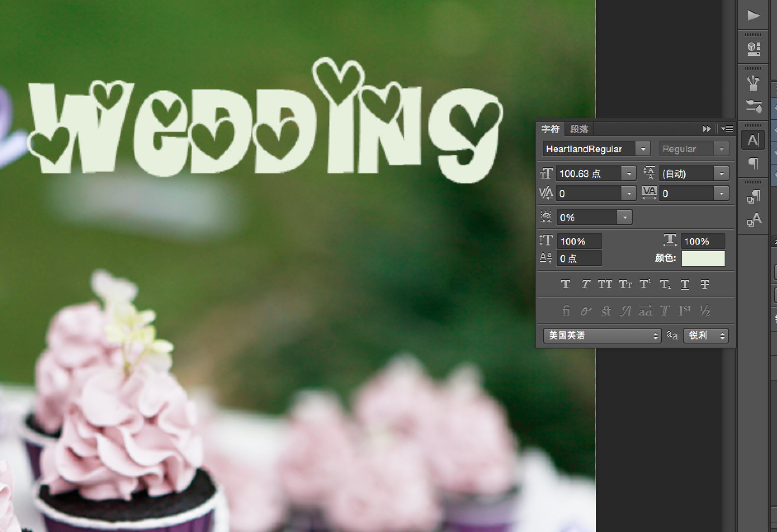Screen dimensions: 777x532
Task: Click the horizontal scale 100% field
Action: 703,241
